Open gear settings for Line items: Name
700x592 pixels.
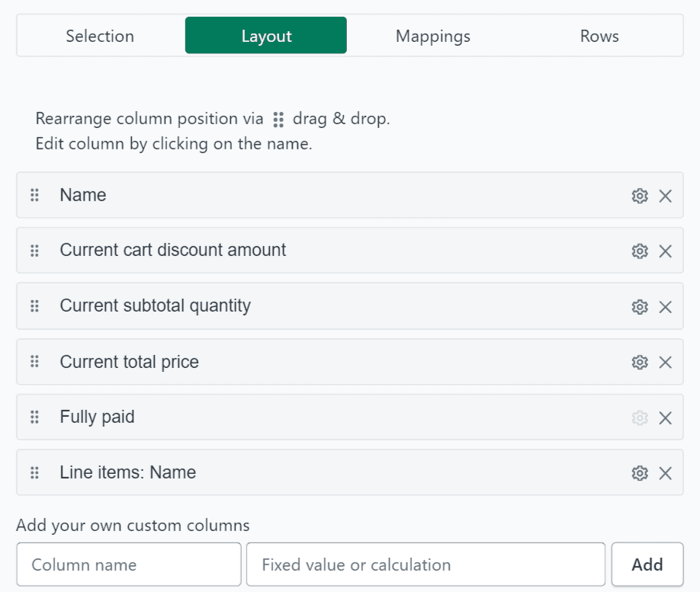coord(640,473)
